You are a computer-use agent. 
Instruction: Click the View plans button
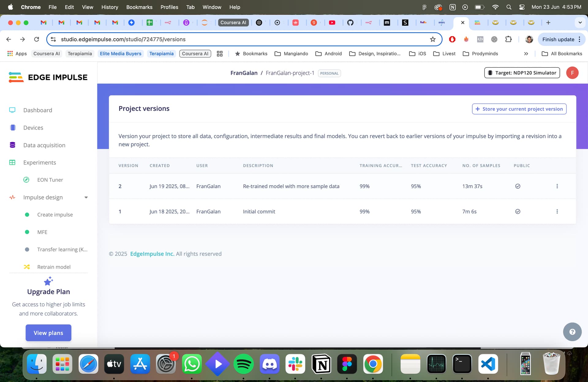[48, 333]
